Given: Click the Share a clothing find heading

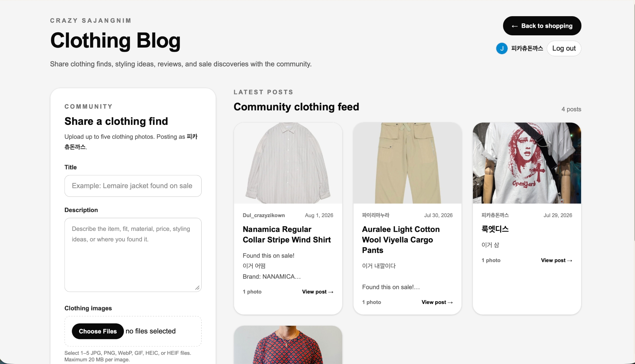Looking at the screenshot, I should (116, 121).
